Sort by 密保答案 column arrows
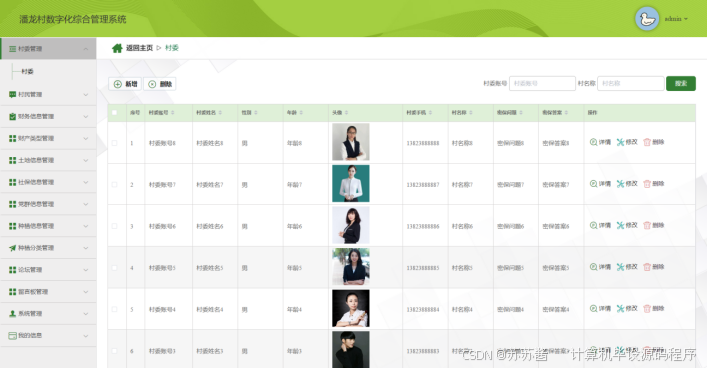The image size is (707, 368). click(x=566, y=113)
